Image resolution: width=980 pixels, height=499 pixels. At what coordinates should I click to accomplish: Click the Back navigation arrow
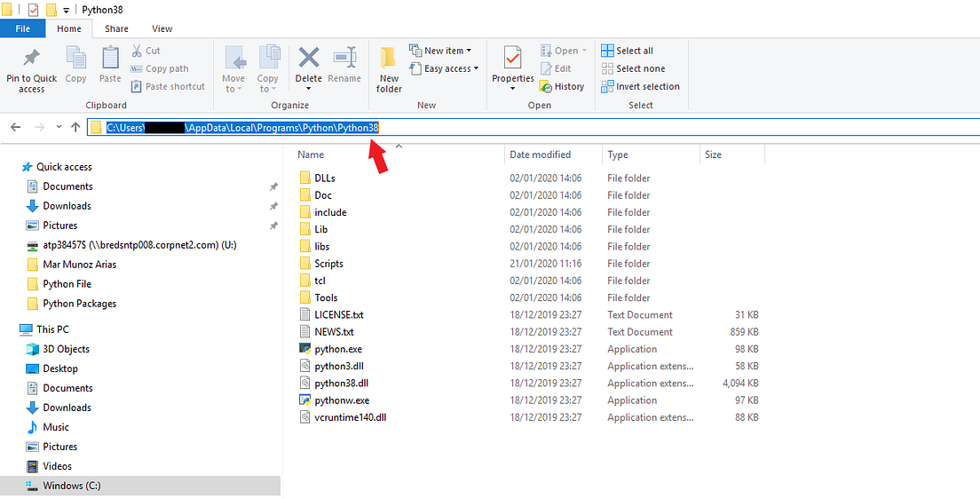tap(16, 128)
